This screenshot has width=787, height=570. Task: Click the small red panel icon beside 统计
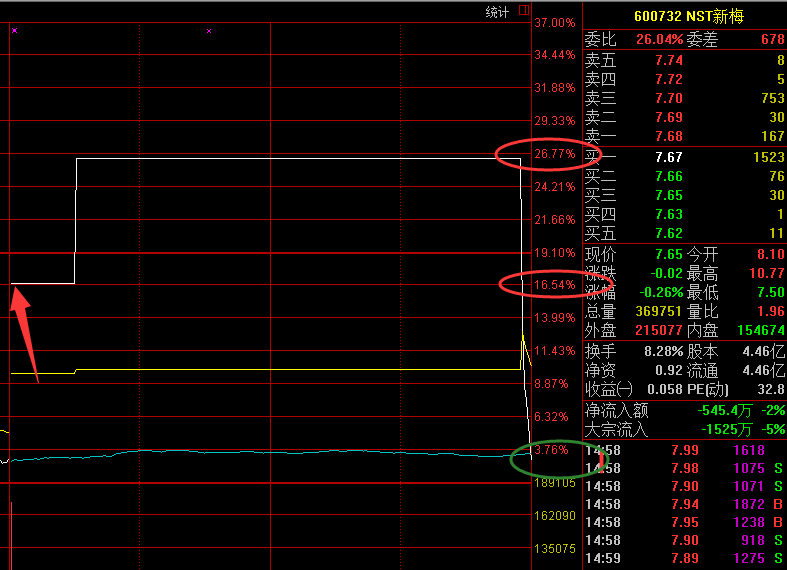pyautogui.click(x=523, y=12)
